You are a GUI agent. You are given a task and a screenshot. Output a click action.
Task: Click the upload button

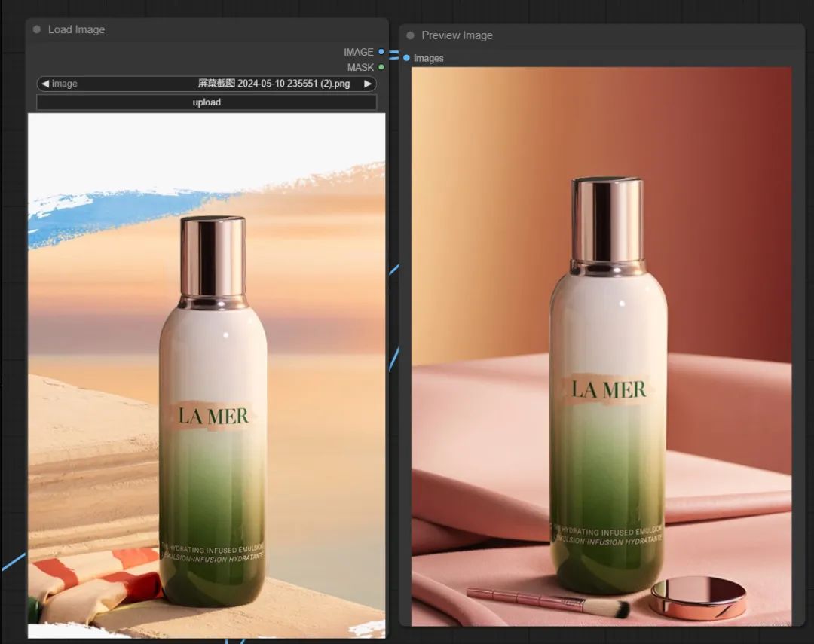pyautogui.click(x=207, y=102)
